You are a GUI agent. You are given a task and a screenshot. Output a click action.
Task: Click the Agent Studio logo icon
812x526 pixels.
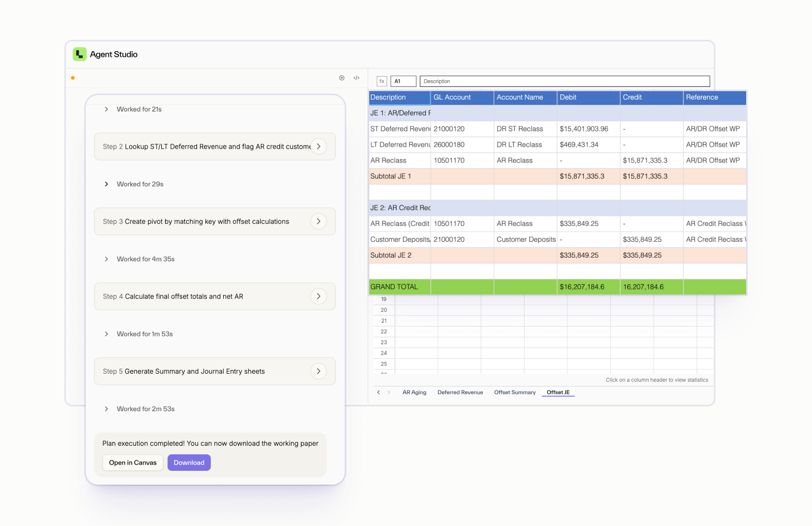pyautogui.click(x=79, y=54)
